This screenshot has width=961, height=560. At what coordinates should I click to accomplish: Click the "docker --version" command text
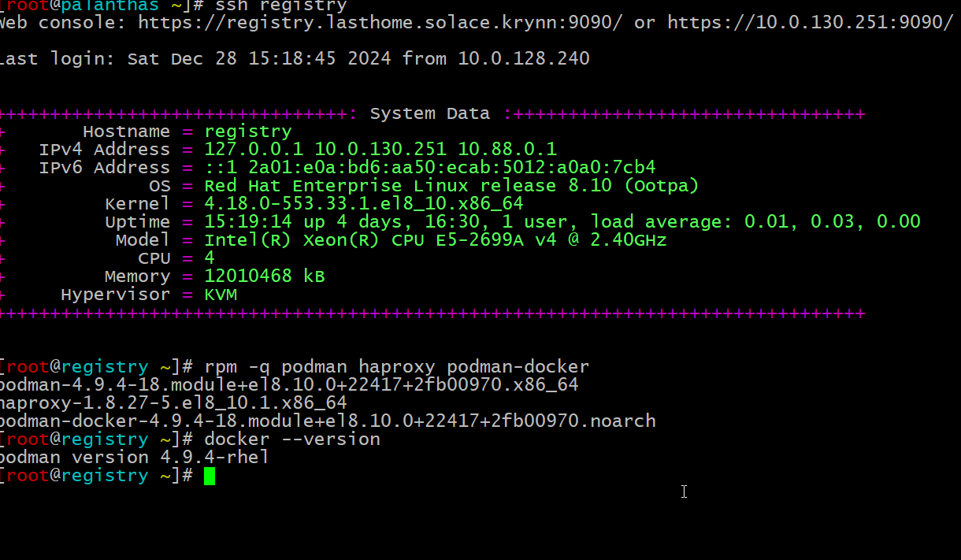(x=291, y=439)
